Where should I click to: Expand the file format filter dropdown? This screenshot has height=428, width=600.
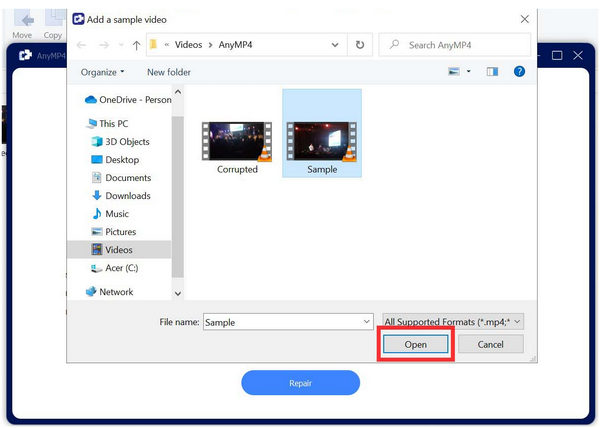tap(453, 322)
